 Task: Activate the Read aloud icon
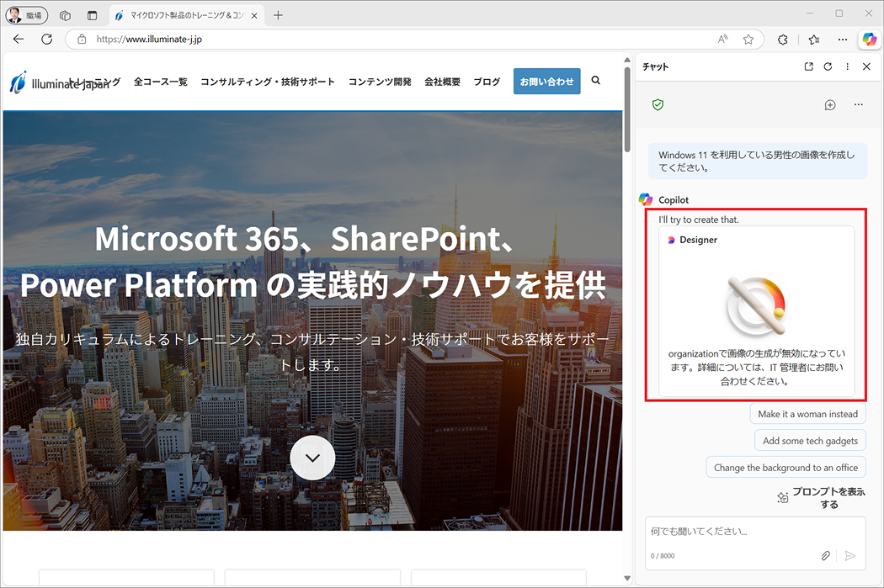(x=722, y=39)
